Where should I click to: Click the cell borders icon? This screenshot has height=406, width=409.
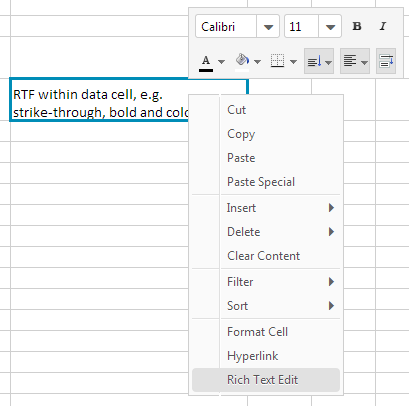277,61
